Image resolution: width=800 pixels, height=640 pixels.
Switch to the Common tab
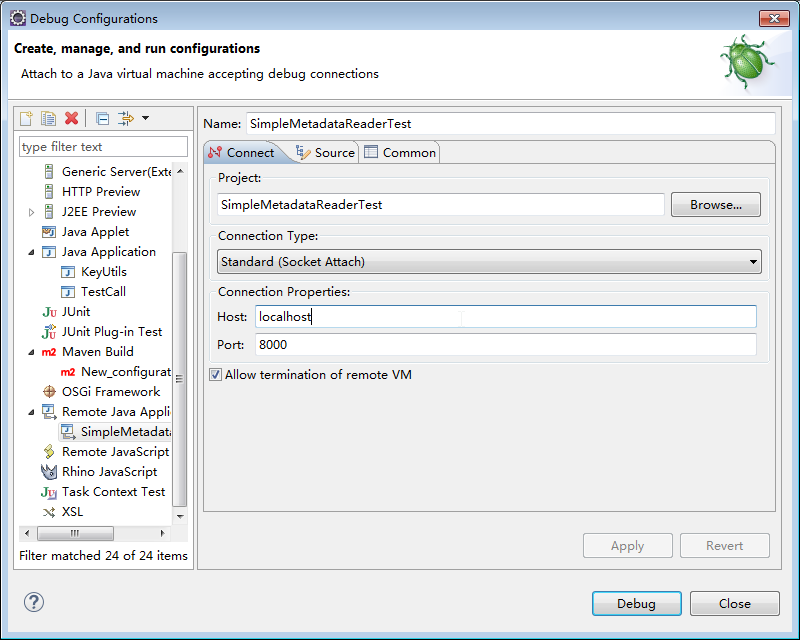coord(399,153)
